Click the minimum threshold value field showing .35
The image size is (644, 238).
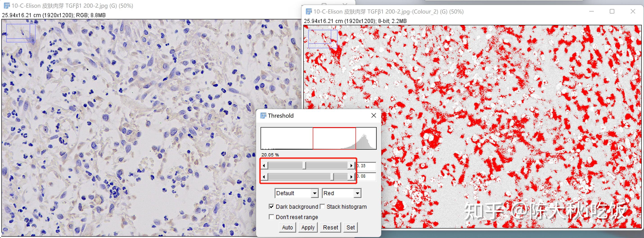366,166
